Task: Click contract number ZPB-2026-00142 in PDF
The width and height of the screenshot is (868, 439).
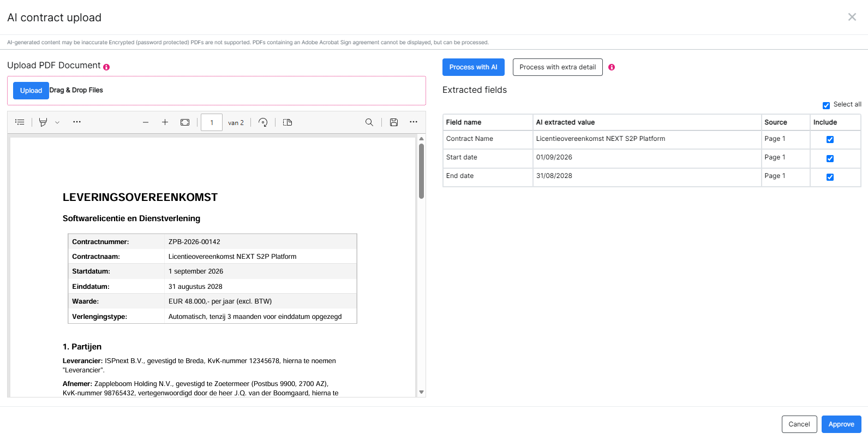Action: pyautogui.click(x=194, y=241)
